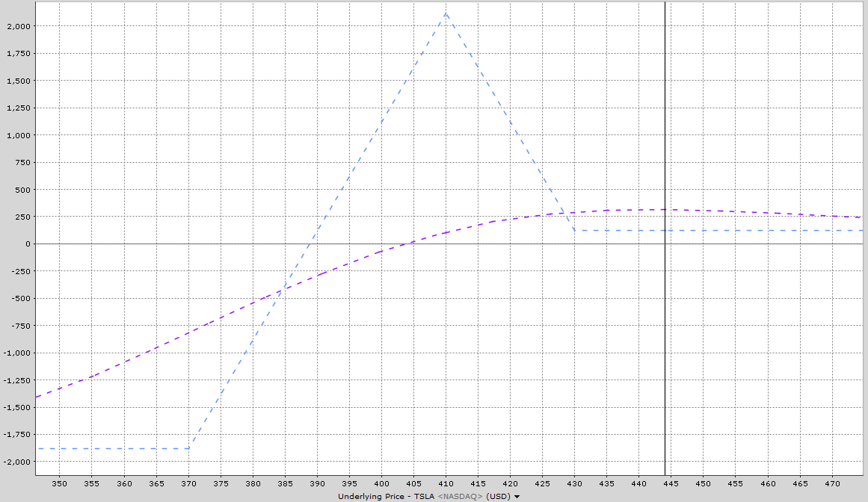Screen dimensions: 868x502
Task: Click the blue payoff peak at 410
Action: tap(446, 13)
